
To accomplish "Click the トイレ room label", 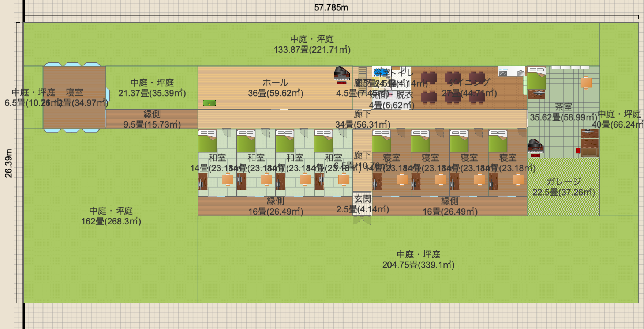I will [x=401, y=73].
